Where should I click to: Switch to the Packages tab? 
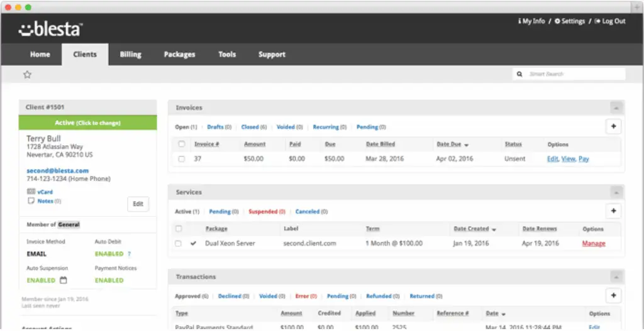(x=179, y=55)
